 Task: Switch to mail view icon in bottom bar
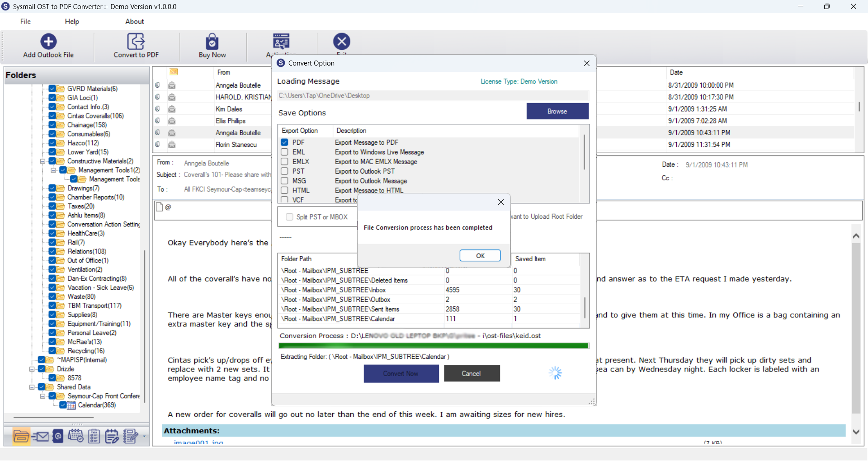pos(40,436)
